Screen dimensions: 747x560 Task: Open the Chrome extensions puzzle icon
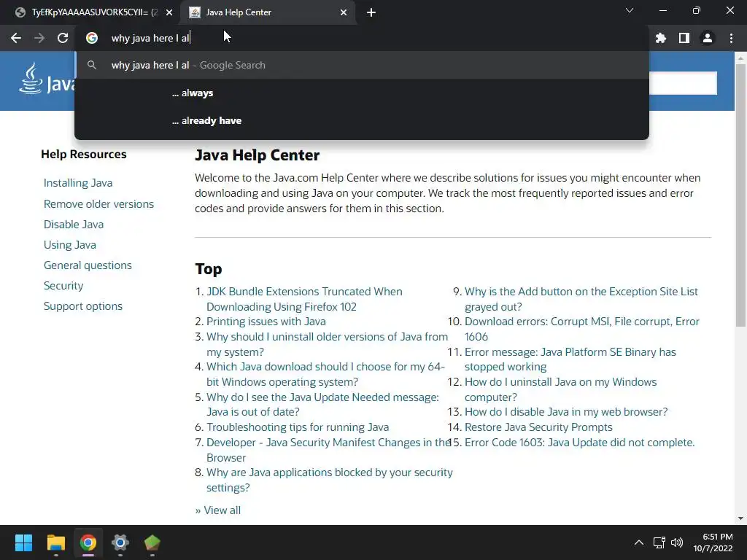661,38
